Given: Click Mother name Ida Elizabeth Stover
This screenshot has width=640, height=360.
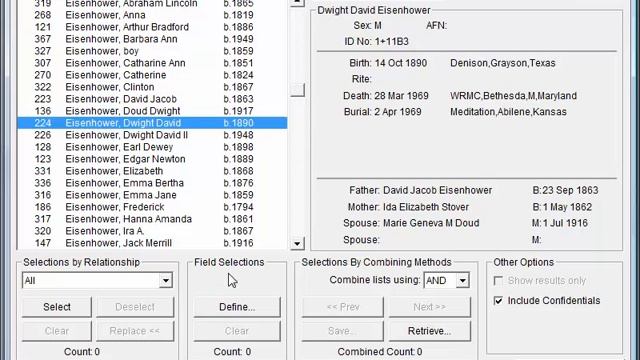Looking at the screenshot, I should 426,207.
